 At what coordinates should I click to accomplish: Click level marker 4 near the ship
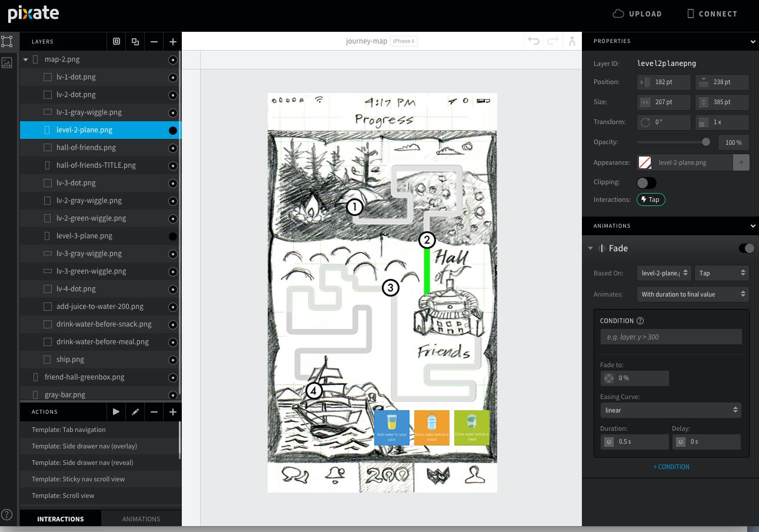coord(314,391)
